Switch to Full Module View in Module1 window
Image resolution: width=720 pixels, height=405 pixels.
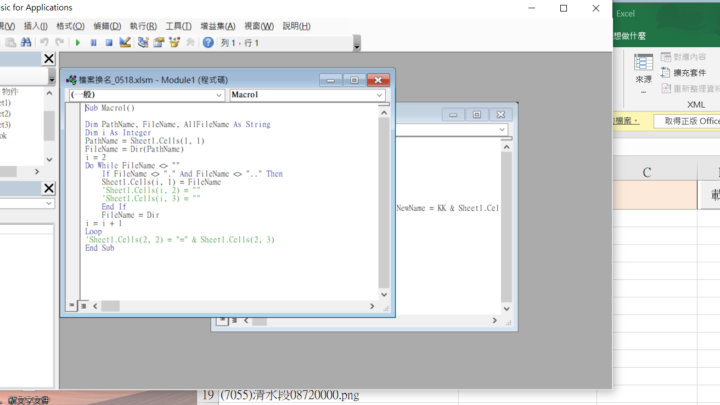point(83,305)
